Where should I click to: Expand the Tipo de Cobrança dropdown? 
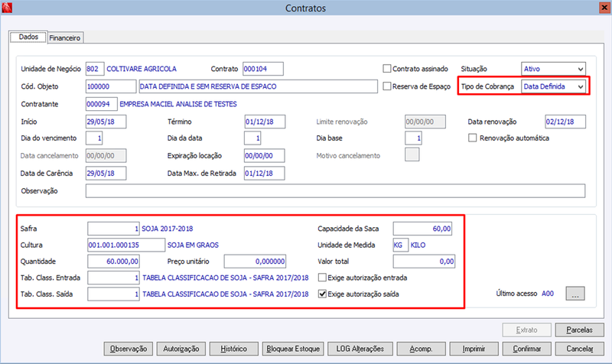point(553,86)
